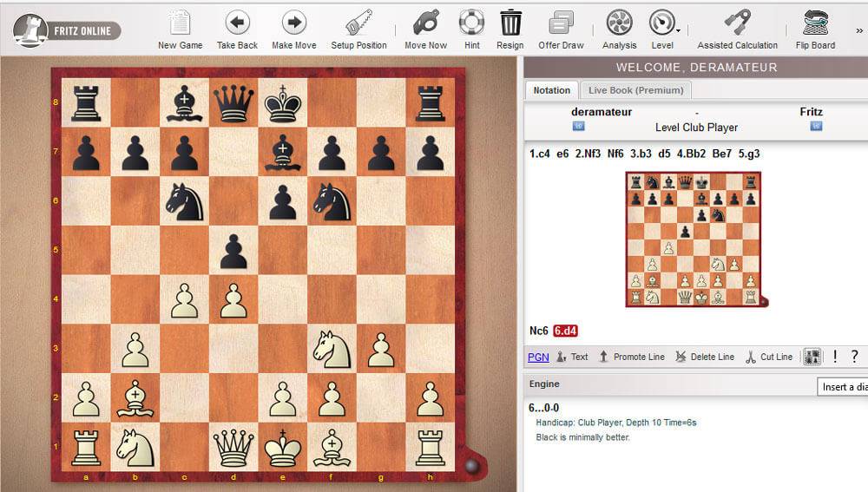
Task: Toggle engine Analysis on
Action: coord(619,23)
